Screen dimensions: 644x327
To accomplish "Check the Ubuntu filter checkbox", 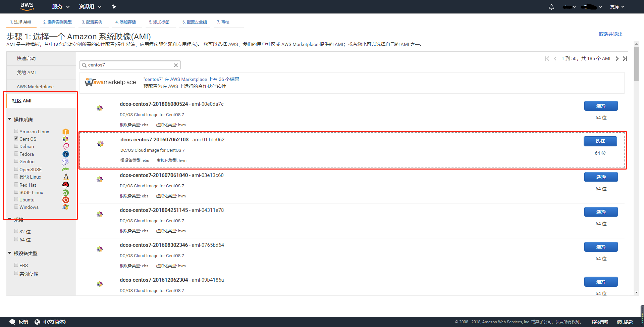I will pos(16,199).
